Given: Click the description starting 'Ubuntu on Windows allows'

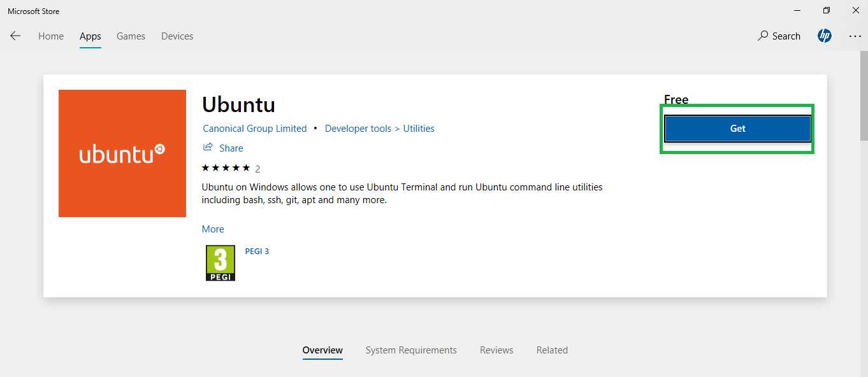Looking at the screenshot, I should click(x=402, y=194).
